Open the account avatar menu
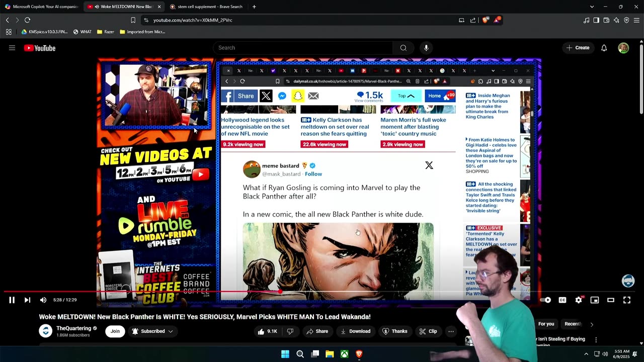644x362 pixels. tap(623, 48)
